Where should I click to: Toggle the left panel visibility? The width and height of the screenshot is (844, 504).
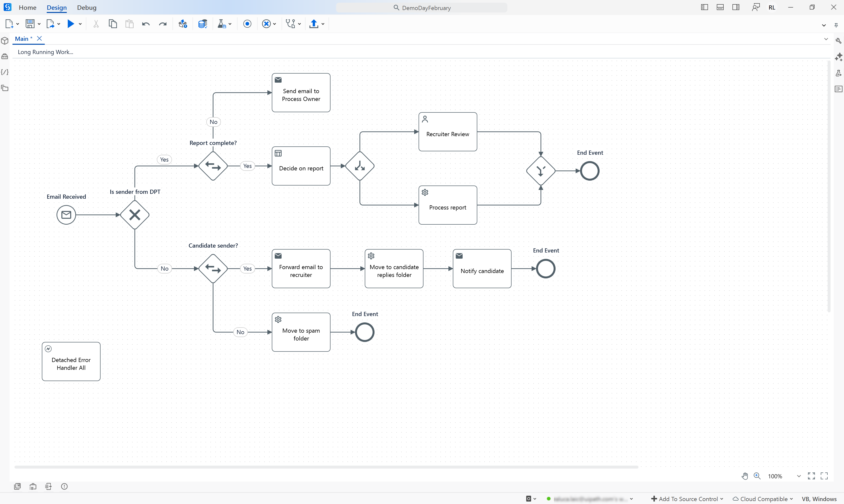(704, 7)
